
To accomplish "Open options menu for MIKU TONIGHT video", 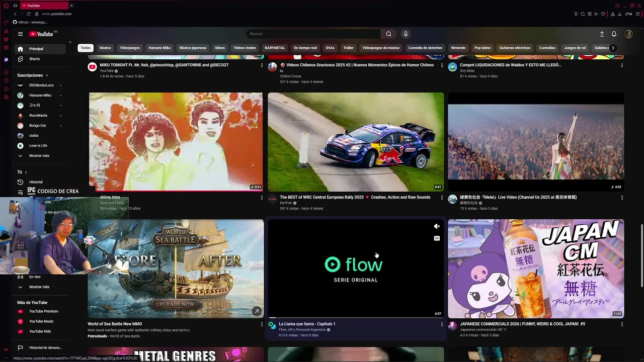I will tap(262, 65).
